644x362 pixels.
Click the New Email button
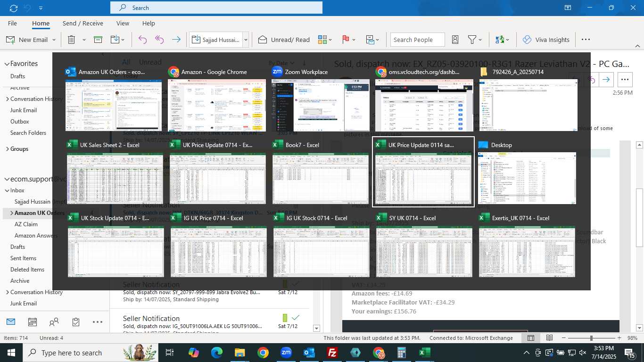[26, 40]
